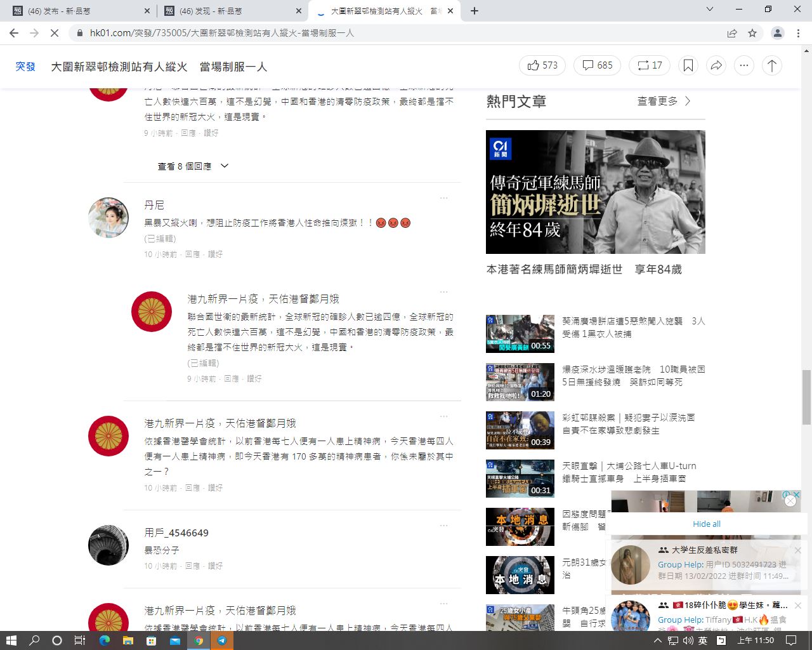
Task: Repost the article with 17 reposts
Action: 649,65
